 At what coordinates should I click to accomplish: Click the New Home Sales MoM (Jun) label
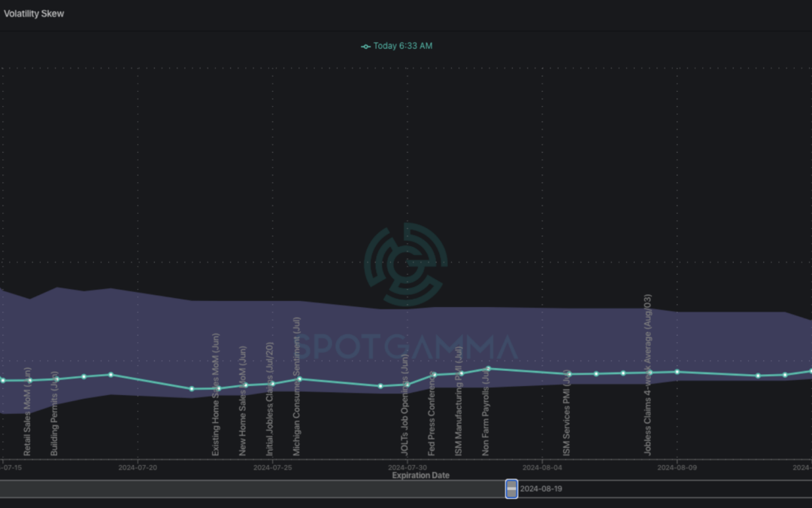(x=243, y=401)
